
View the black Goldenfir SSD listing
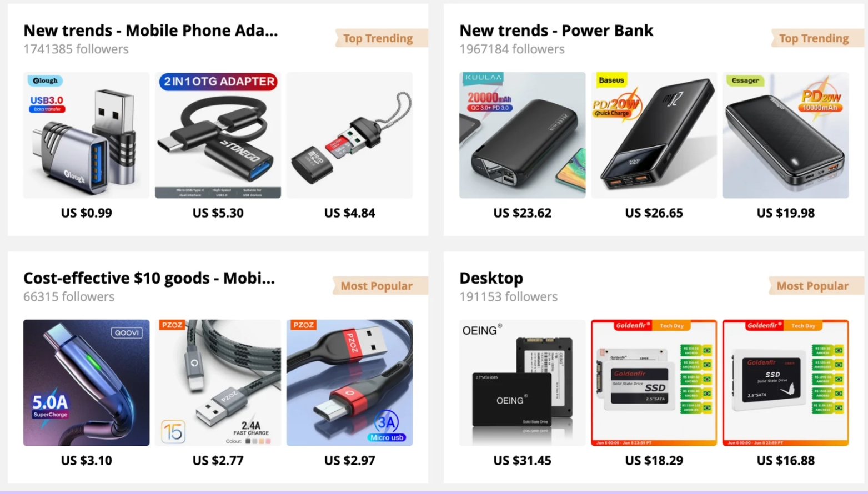click(785, 382)
